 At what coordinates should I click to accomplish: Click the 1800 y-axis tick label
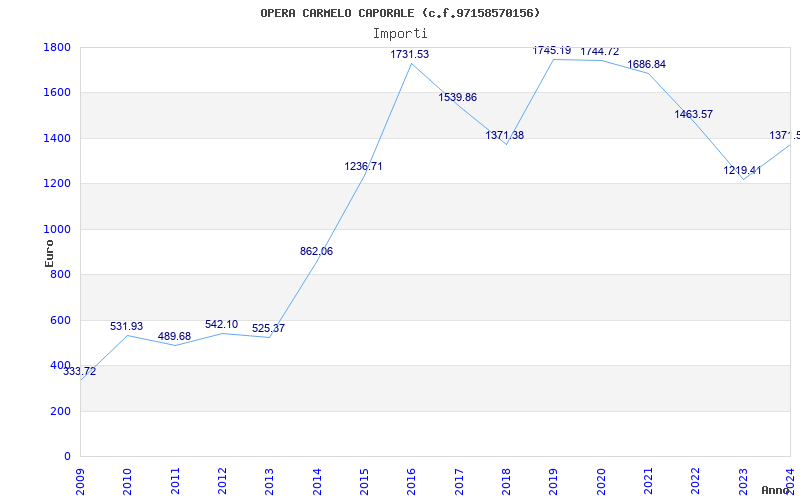(x=57, y=47)
